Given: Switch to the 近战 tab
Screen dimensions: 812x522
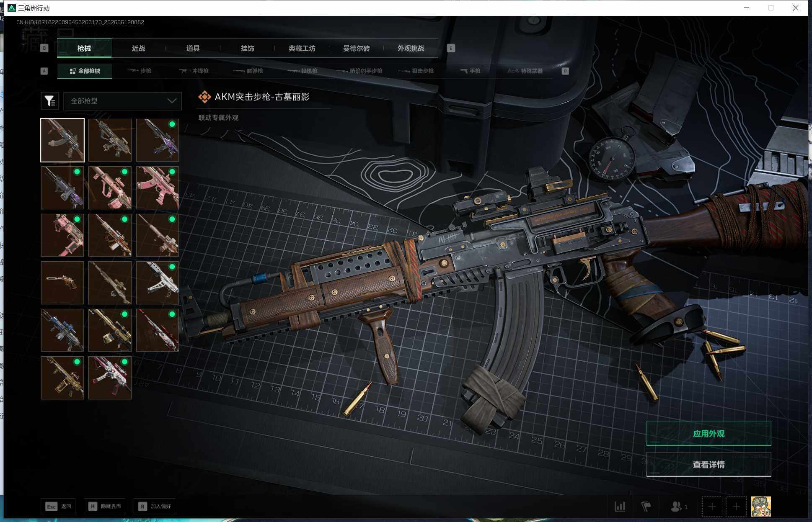Looking at the screenshot, I should pos(139,48).
